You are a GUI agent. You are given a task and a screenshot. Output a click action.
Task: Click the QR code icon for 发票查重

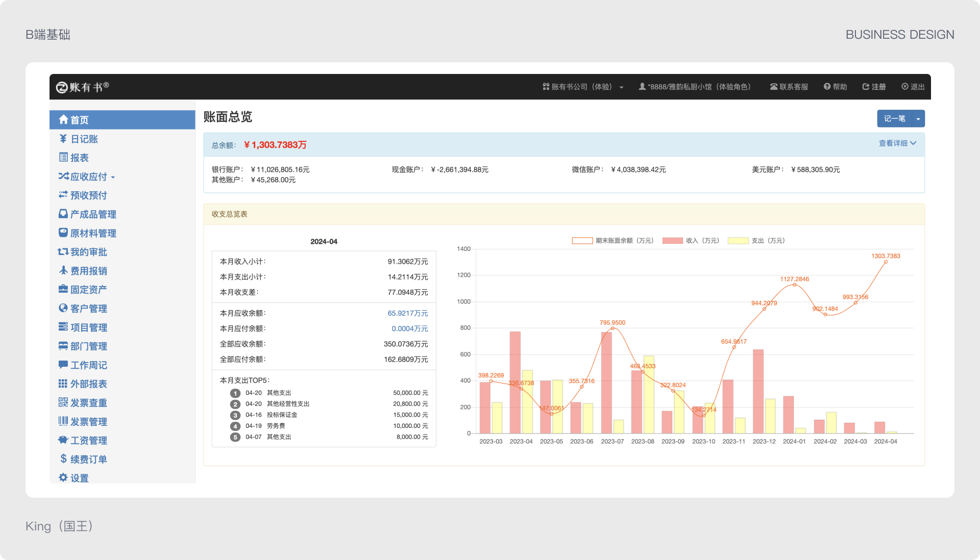click(x=63, y=402)
